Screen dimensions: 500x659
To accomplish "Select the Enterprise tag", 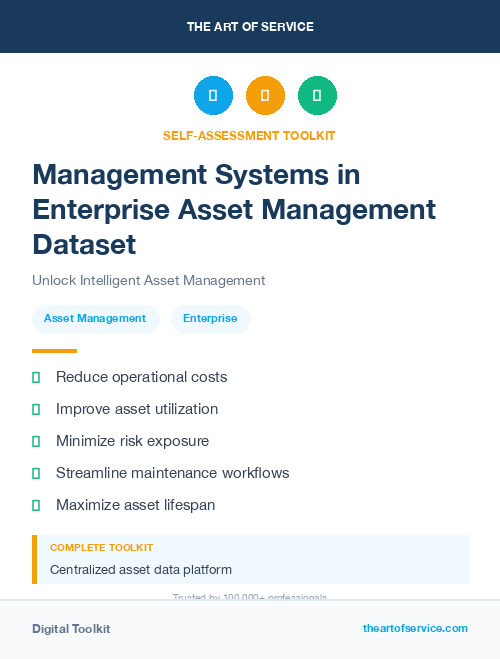I will [x=211, y=319].
